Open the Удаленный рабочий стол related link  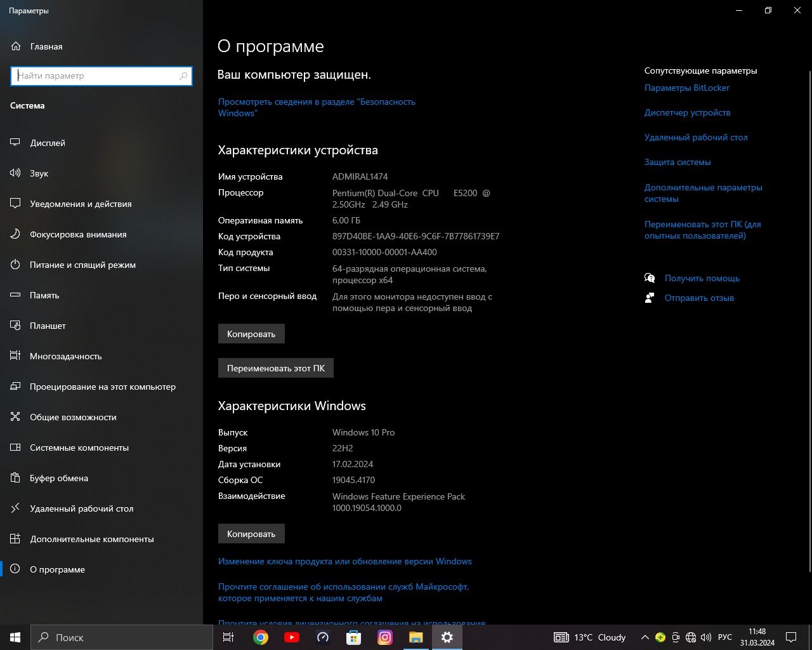(x=696, y=137)
